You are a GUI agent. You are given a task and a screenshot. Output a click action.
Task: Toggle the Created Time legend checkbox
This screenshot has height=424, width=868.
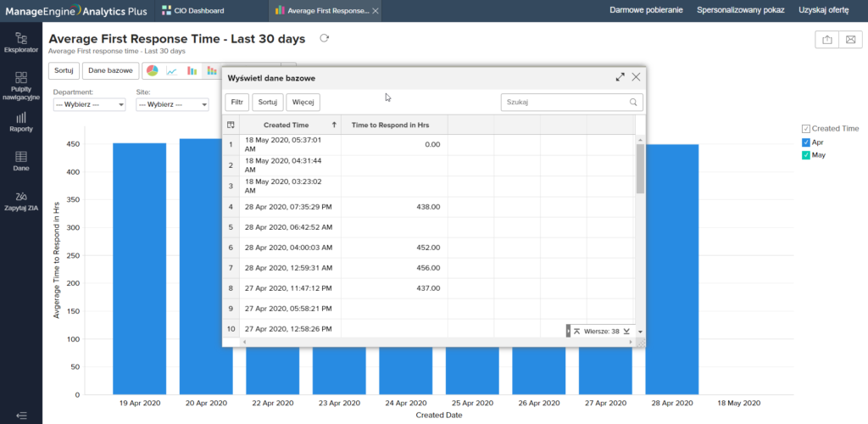coord(806,129)
